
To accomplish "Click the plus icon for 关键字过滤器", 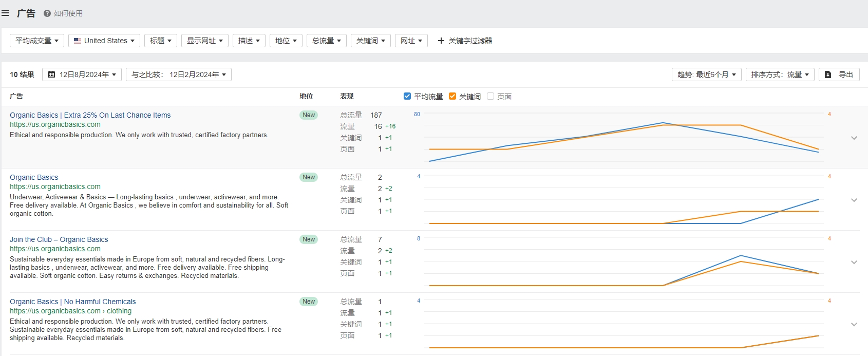I will pos(441,41).
